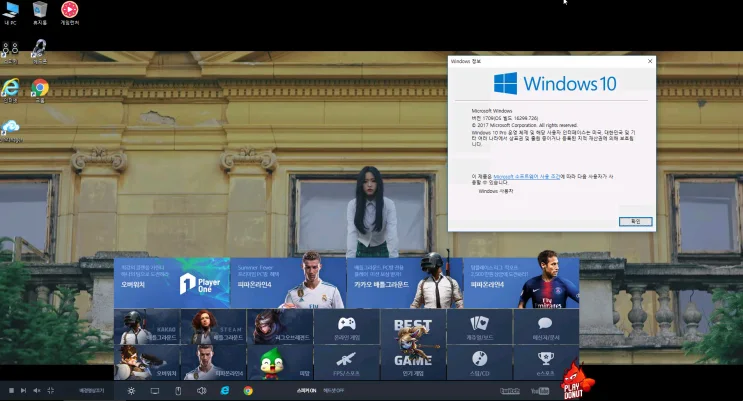Launch the small 피파온라인4 tile
This screenshot has width=743, height=401.
pyautogui.click(x=213, y=363)
